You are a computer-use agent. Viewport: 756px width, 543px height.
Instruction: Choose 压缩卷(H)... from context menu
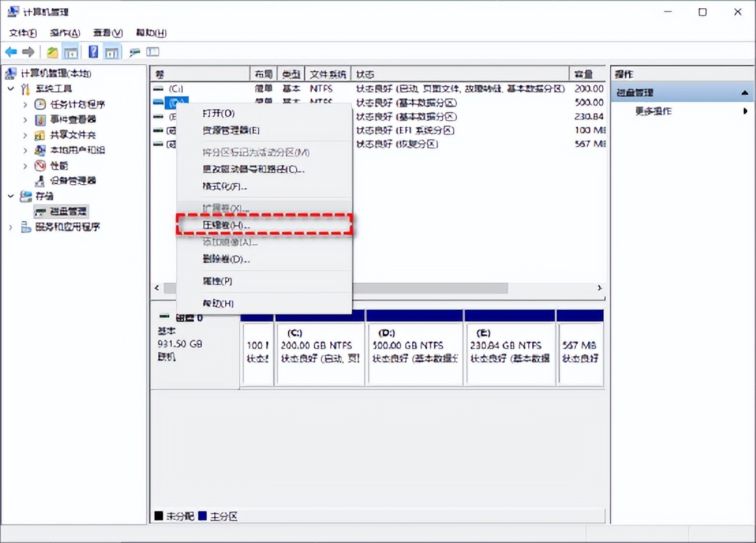click(227, 224)
